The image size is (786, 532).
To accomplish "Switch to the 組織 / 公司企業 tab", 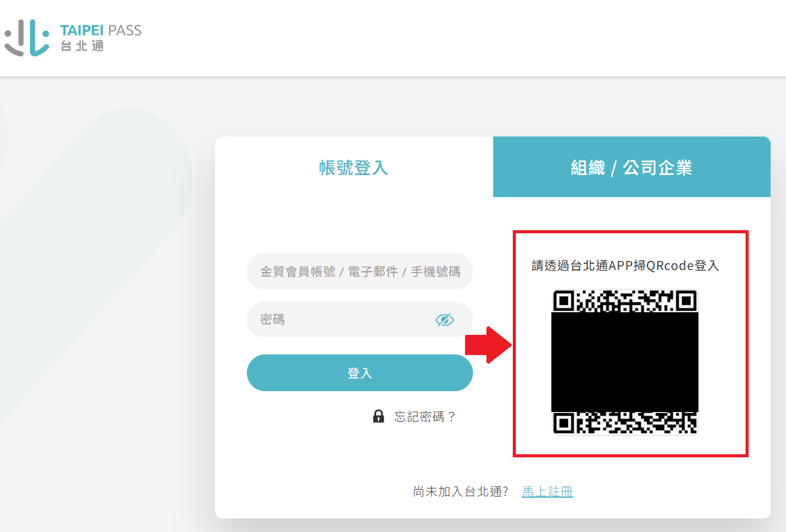I will tap(632, 167).
